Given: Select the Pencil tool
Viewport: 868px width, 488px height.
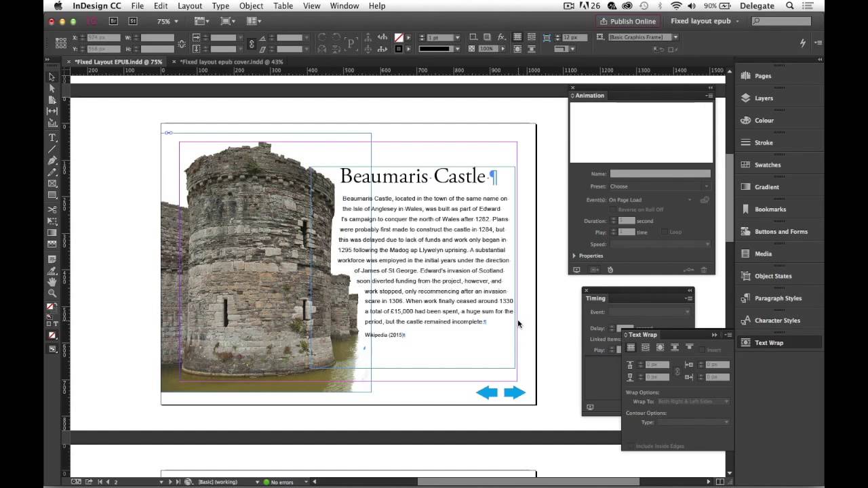Looking at the screenshot, I should pyautogui.click(x=52, y=172).
